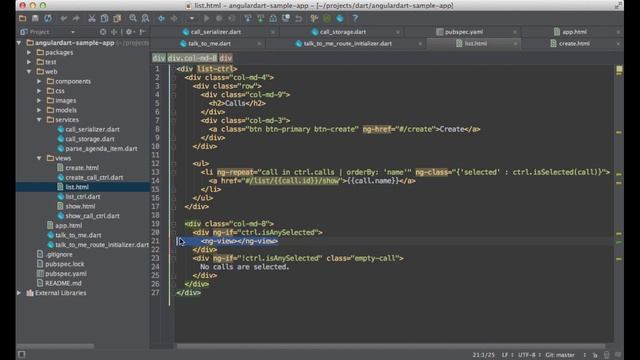Click the VCS update project icon
Image resolution: width=640 pixels, height=360 pixels.
tap(247, 18)
